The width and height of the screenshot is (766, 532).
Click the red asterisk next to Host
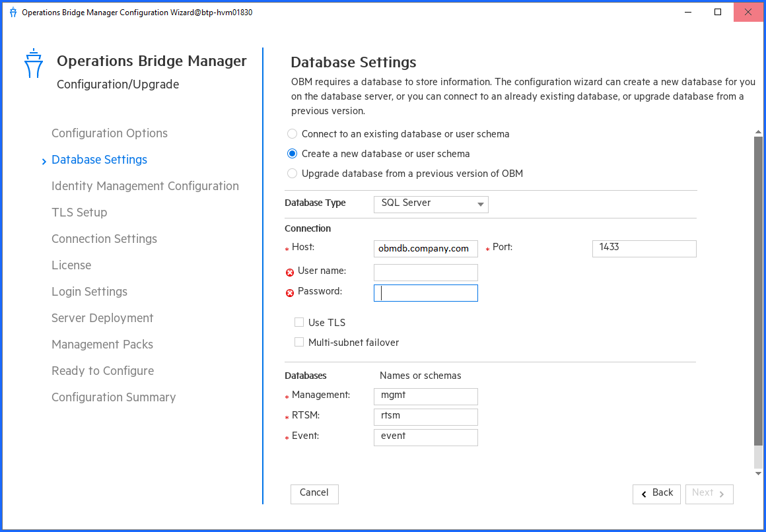pos(286,248)
